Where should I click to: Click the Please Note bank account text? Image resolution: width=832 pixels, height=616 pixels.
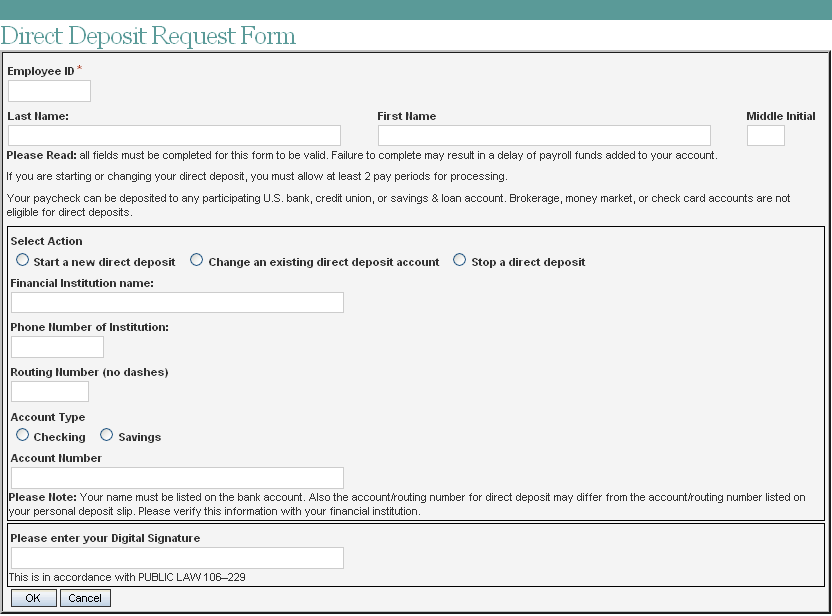407,504
